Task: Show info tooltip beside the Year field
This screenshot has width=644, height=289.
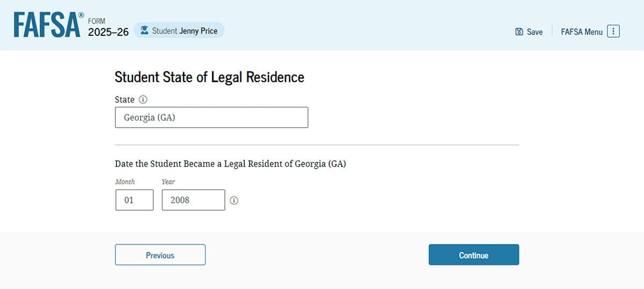Action: click(234, 201)
